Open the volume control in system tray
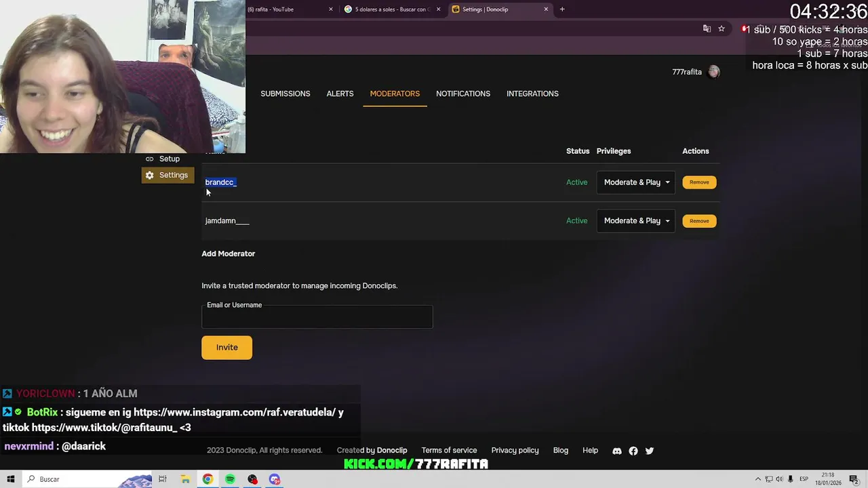The image size is (868, 488). 779,479
